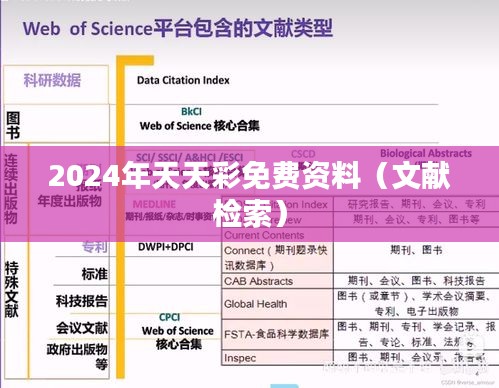The image size is (499, 388).
Task: Click the green 'BkCI' label
Action: (x=191, y=111)
